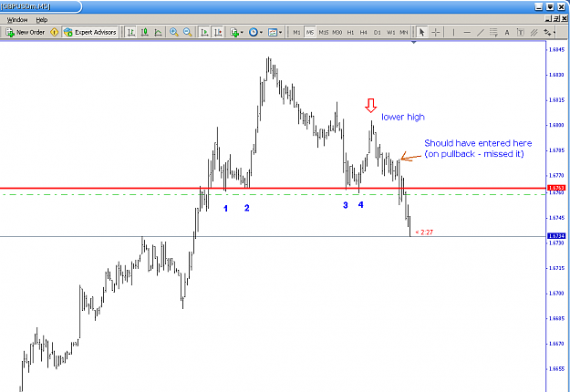The width and height of the screenshot is (570, 392).
Task: Select the text annotation A tool
Action: [x=507, y=32]
